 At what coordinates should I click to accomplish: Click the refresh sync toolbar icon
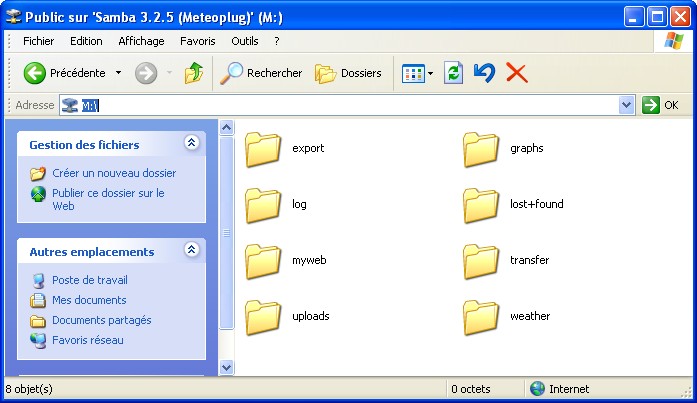454,73
